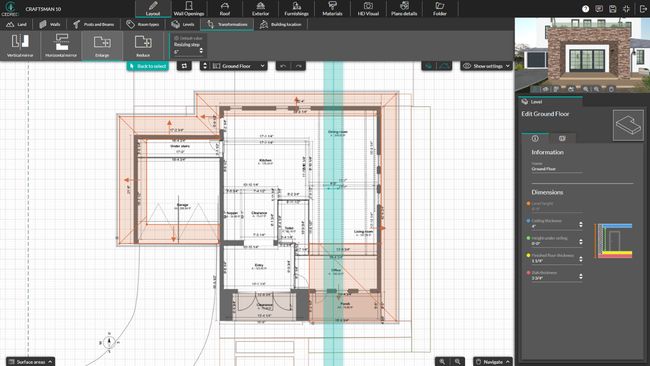
Task: Switch to the Roof tab
Action: 225,9
